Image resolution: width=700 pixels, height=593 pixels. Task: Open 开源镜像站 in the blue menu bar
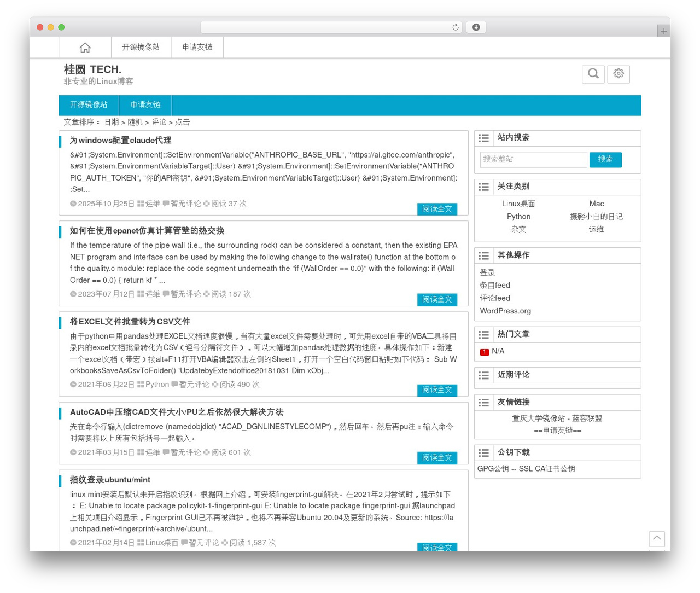click(x=89, y=105)
